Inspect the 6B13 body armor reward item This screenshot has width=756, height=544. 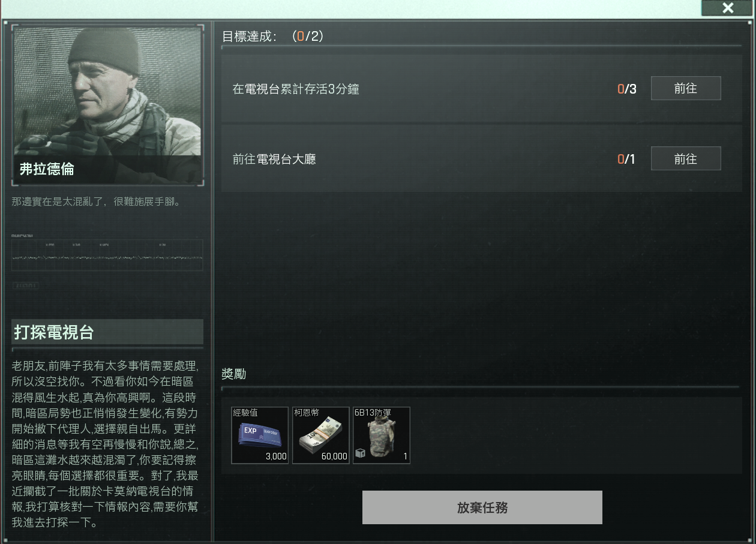click(382, 435)
